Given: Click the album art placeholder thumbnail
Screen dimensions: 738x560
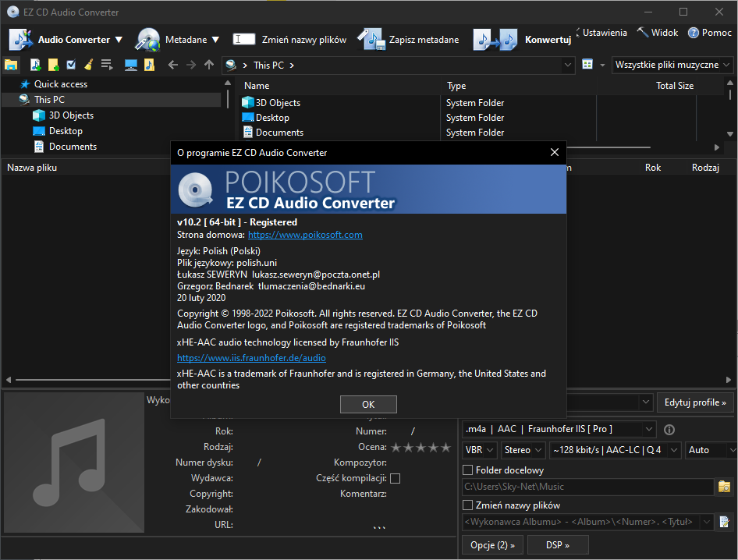Looking at the screenshot, I should 74,463.
